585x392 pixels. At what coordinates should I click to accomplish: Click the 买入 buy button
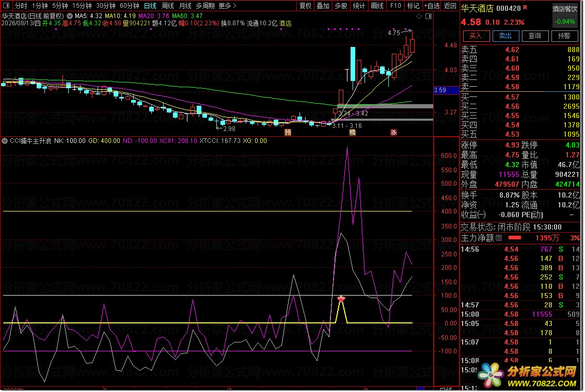point(476,36)
